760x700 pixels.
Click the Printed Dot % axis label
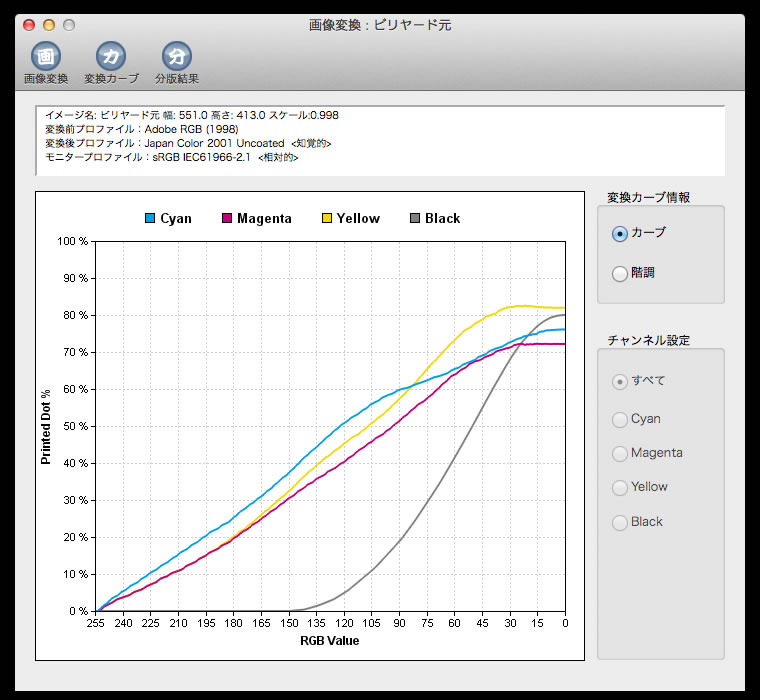[46, 427]
